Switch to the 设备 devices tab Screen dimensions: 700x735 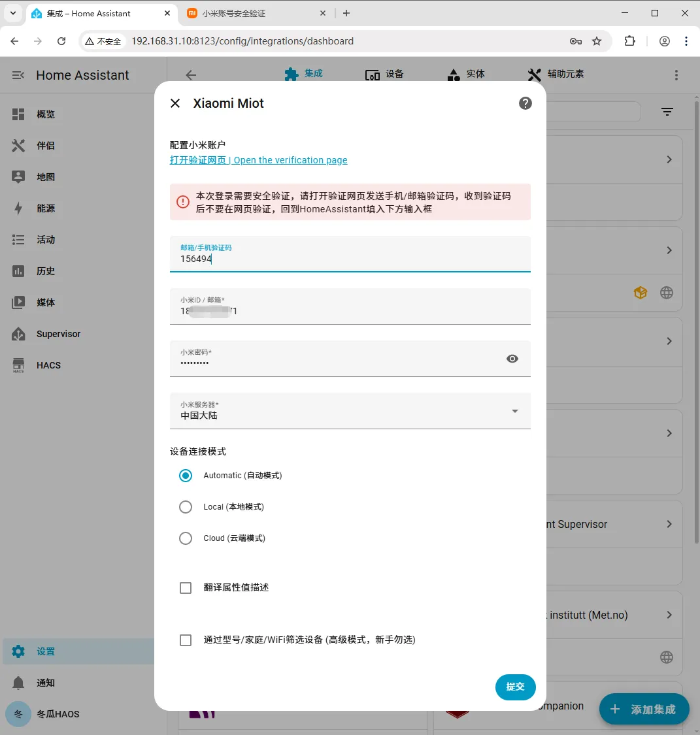point(384,74)
